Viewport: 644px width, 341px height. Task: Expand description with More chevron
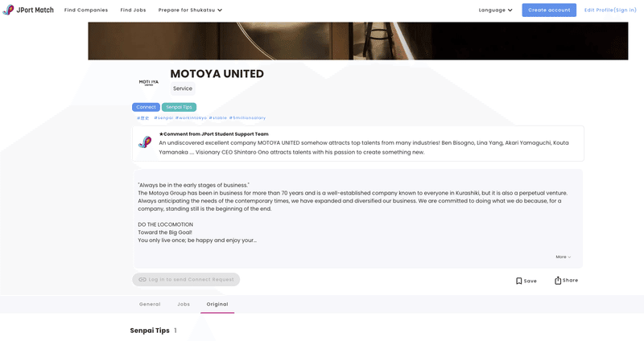(563, 257)
